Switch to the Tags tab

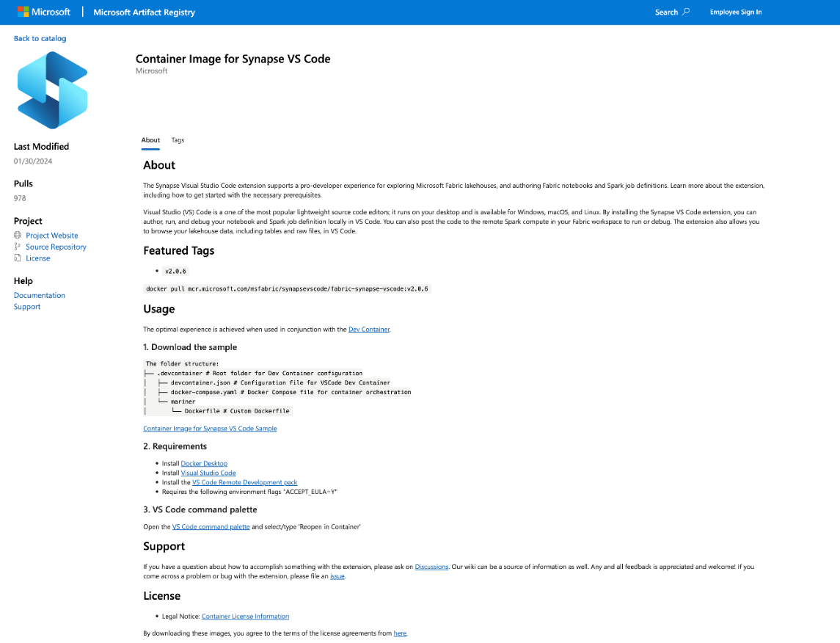click(178, 140)
